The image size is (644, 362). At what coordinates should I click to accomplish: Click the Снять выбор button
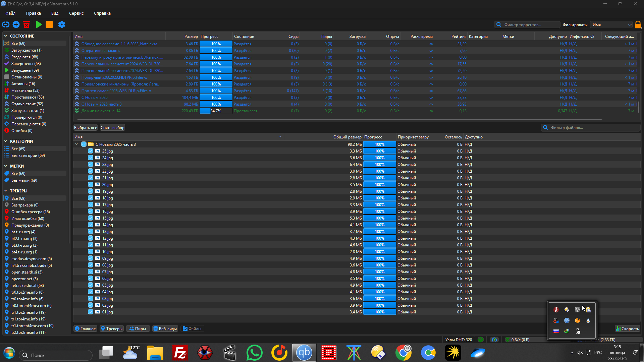click(x=112, y=128)
